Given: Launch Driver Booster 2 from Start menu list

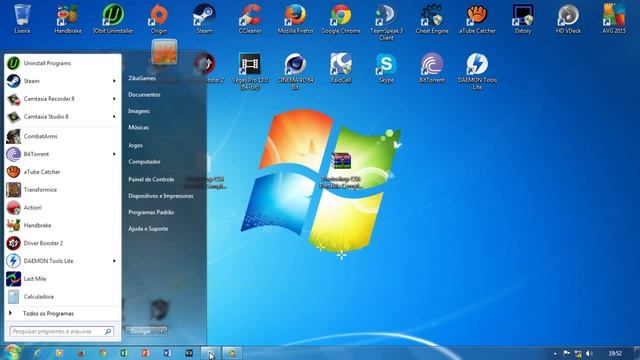Looking at the screenshot, I should coord(62,243).
